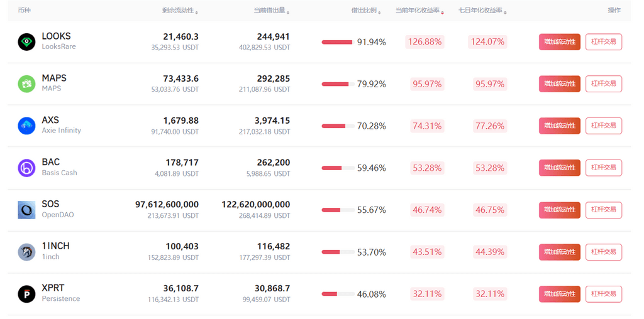Click the LOOKS LooksRare coin icon

pos(26,42)
